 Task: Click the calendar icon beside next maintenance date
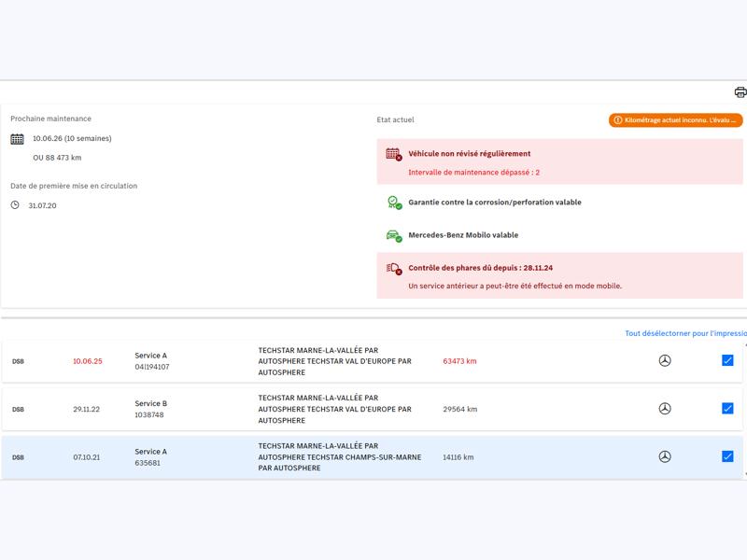click(x=17, y=139)
